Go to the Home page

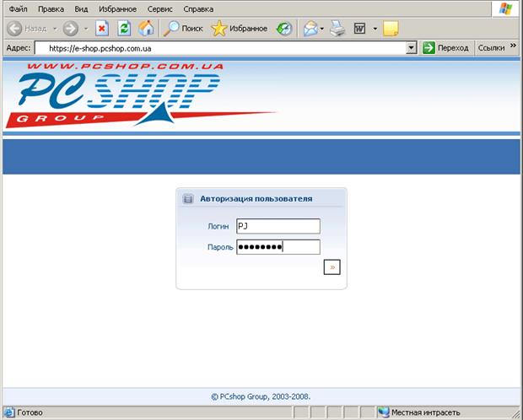click(x=146, y=28)
